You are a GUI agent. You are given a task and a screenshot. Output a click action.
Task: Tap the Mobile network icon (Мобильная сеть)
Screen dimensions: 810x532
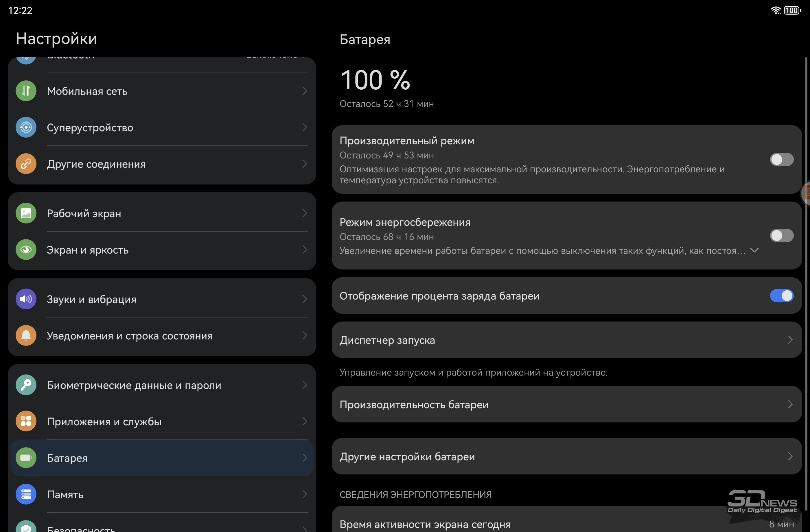click(x=26, y=91)
